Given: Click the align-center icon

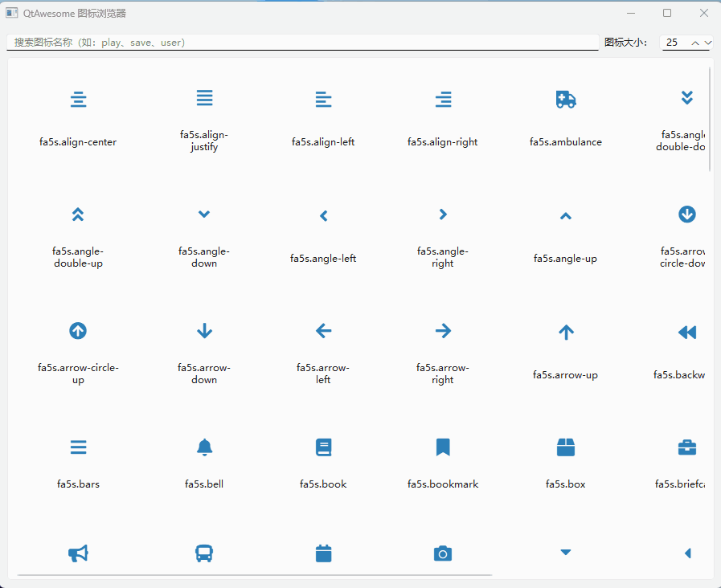Looking at the screenshot, I should click(78, 100).
